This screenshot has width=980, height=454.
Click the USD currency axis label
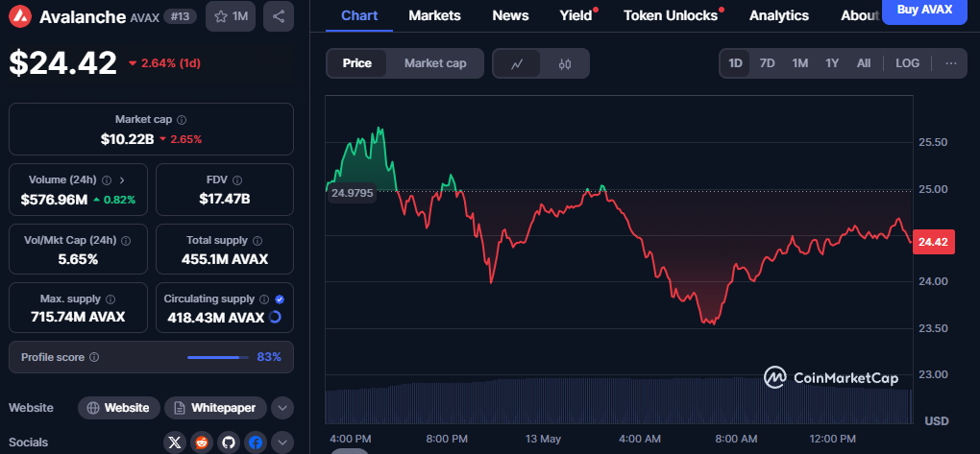tap(937, 421)
